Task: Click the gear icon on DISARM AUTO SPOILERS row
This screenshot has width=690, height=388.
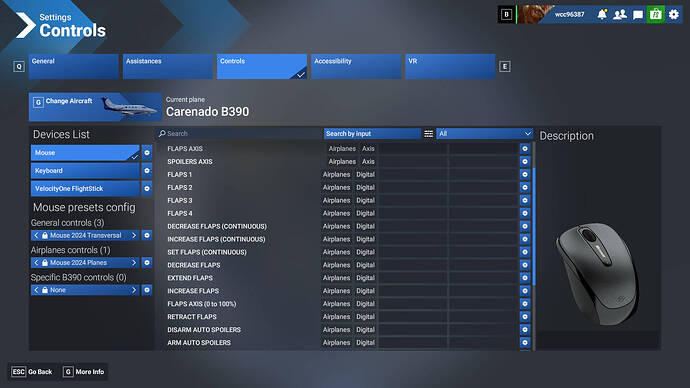Action: tap(525, 330)
